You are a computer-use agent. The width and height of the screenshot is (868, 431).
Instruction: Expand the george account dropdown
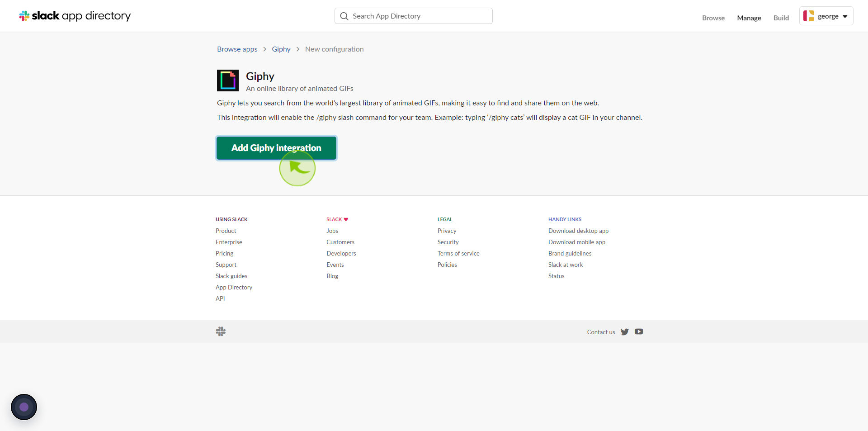point(826,16)
